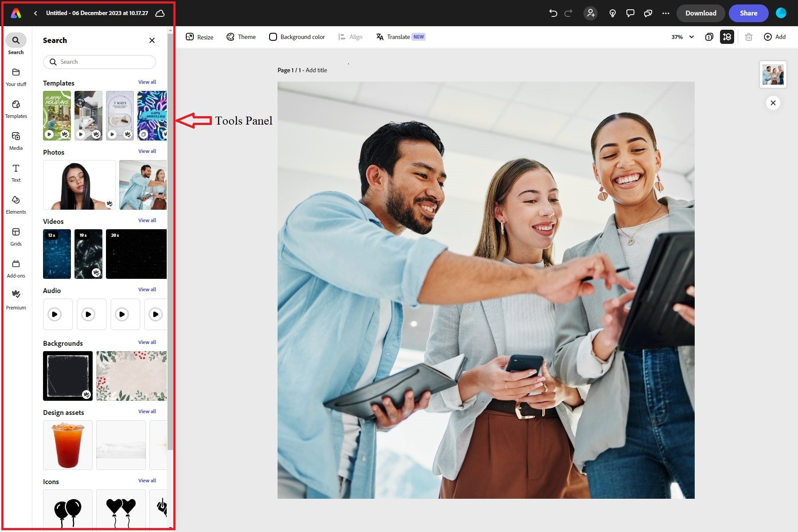Open the Theme options

(x=241, y=37)
